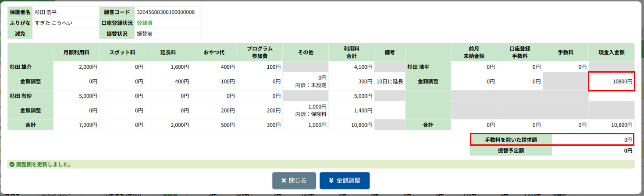Click the 手数料を除いた請求額 label

tap(511, 140)
